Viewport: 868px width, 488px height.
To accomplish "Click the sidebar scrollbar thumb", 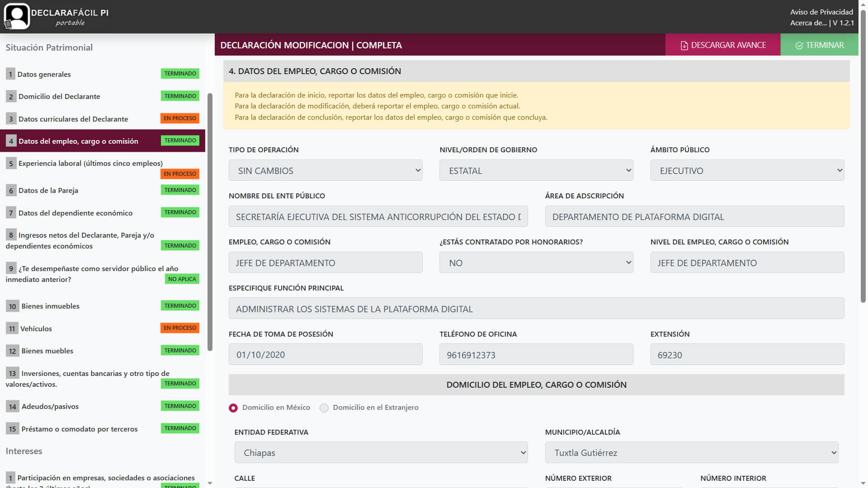I will click(x=210, y=222).
